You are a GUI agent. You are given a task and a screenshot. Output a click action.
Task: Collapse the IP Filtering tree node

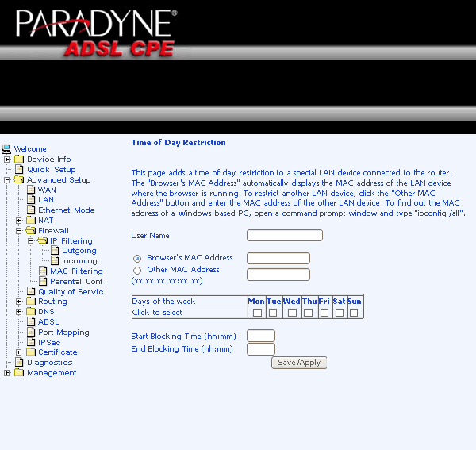[31, 241]
